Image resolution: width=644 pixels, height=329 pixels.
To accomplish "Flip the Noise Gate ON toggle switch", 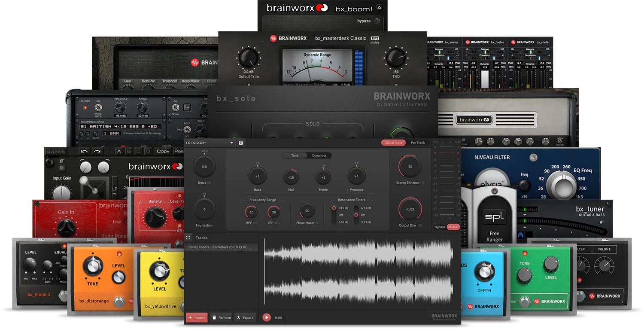I will [98, 107].
